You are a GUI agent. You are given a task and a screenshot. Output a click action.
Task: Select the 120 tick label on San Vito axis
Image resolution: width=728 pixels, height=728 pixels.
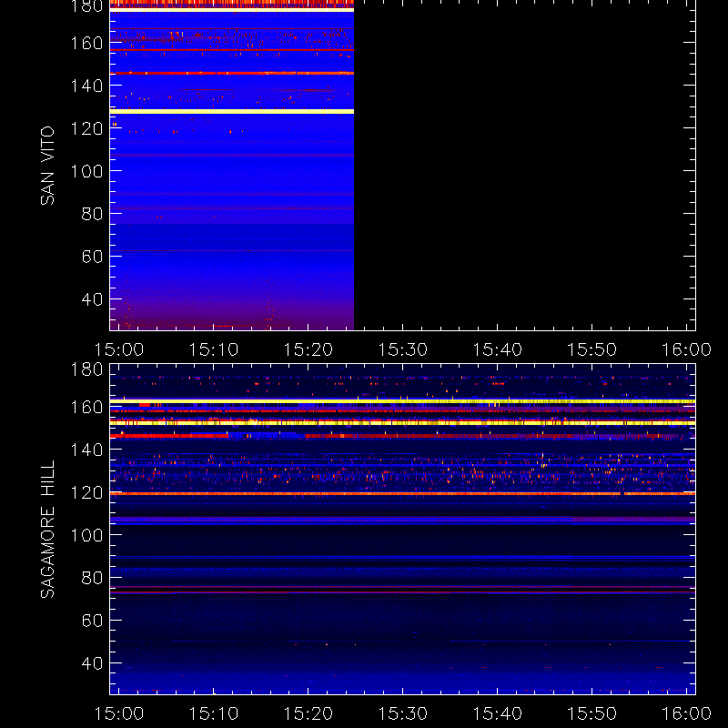pos(86,128)
